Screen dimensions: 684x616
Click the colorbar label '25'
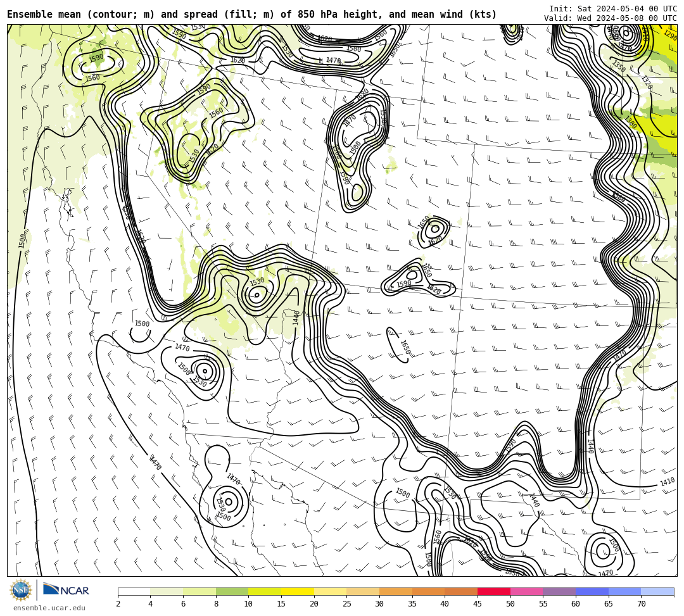[x=347, y=604]
